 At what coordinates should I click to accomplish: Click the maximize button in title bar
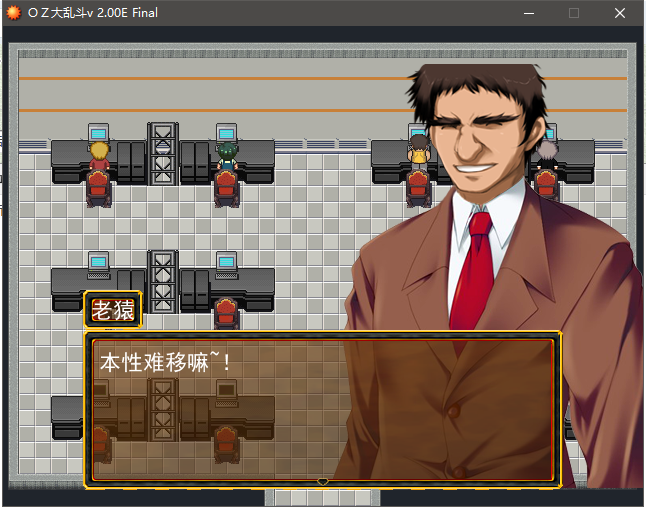pos(574,13)
